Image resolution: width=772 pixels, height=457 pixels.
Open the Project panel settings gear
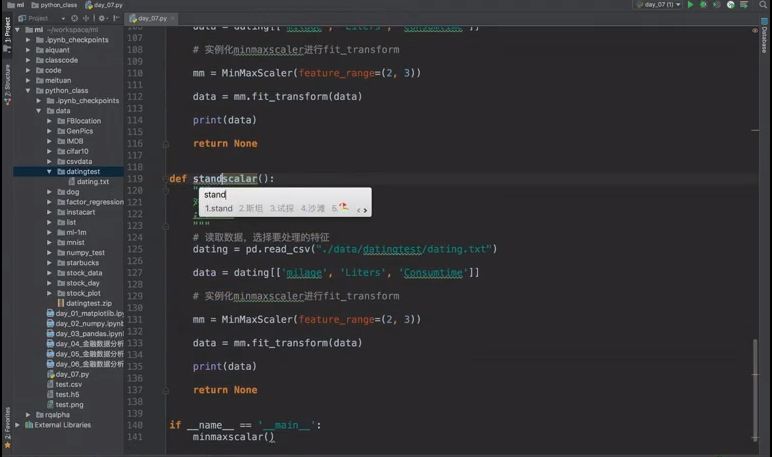pos(101,18)
